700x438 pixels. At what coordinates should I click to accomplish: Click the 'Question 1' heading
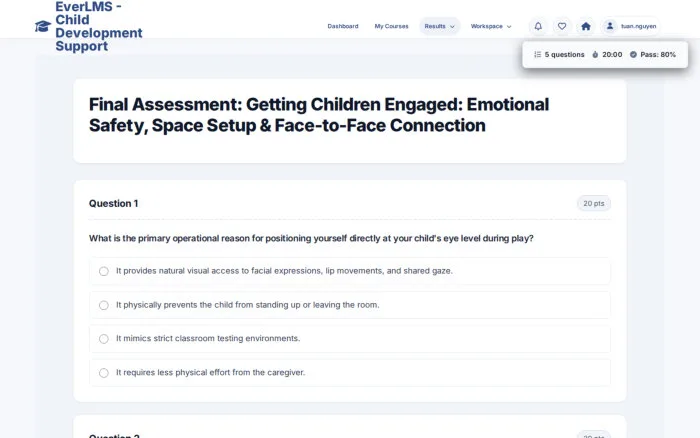pos(113,204)
